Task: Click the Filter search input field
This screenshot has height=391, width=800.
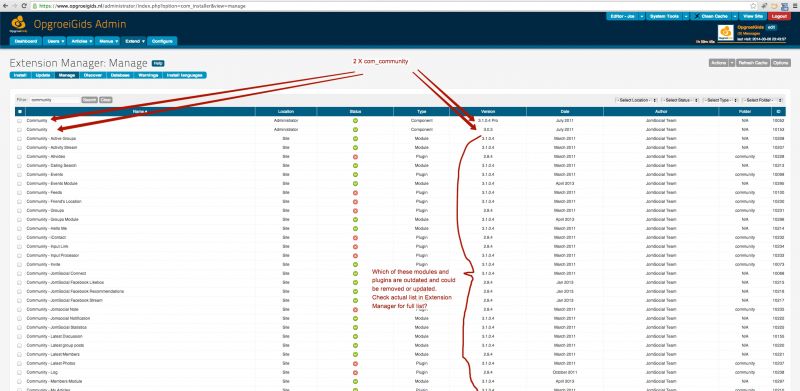Action: click(55, 100)
